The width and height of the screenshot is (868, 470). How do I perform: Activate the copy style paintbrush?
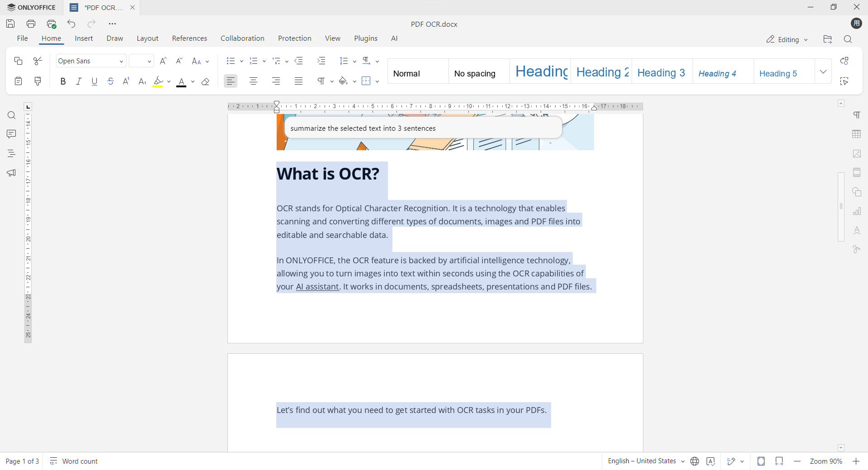(x=38, y=81)
